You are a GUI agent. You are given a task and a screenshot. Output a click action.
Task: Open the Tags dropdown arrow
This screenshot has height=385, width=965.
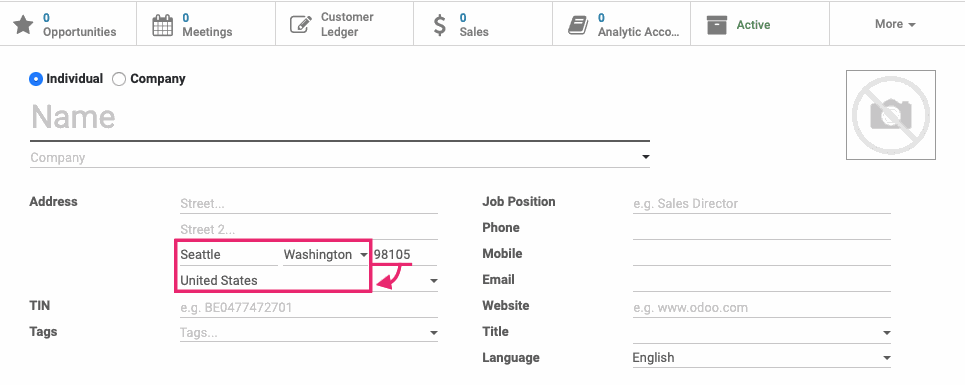(433, 333)
